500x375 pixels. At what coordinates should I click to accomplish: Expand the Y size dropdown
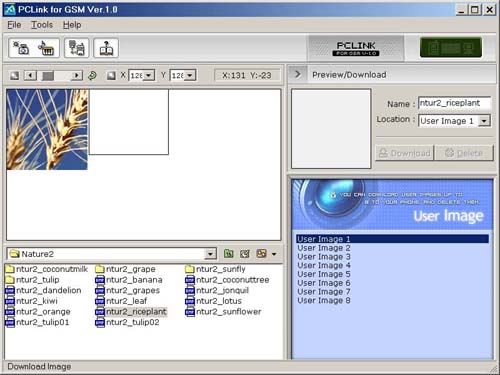(x=190, y=75)
